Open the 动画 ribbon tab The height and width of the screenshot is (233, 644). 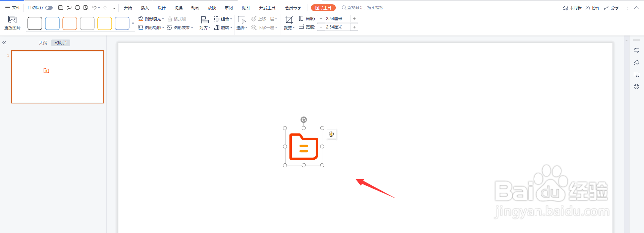click(x=195, y=8)
